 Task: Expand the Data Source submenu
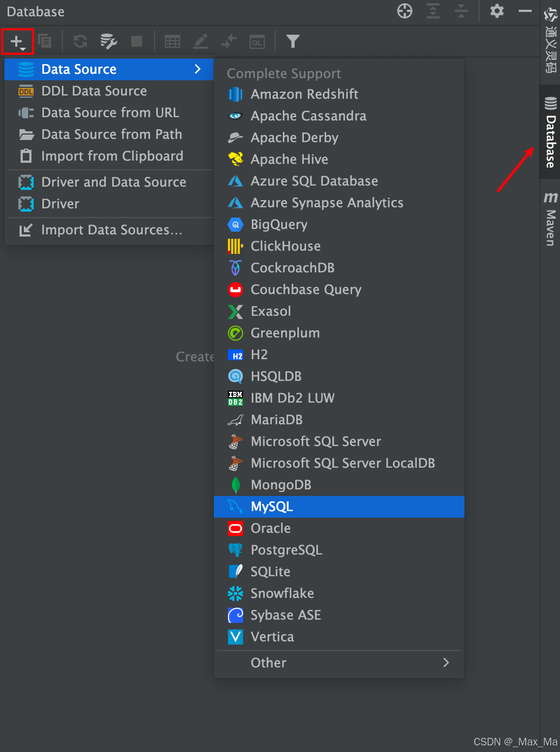click(x=109, y=69)
